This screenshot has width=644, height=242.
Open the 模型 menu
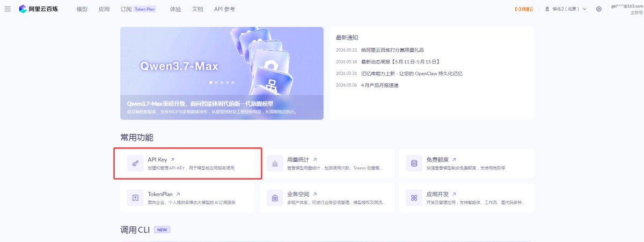point(82,9)
